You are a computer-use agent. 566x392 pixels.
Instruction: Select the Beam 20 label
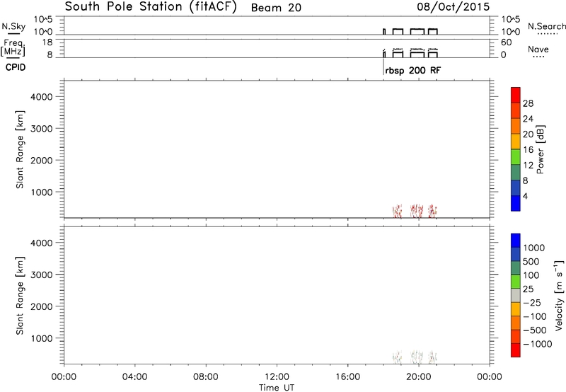[x=276, y=8]
